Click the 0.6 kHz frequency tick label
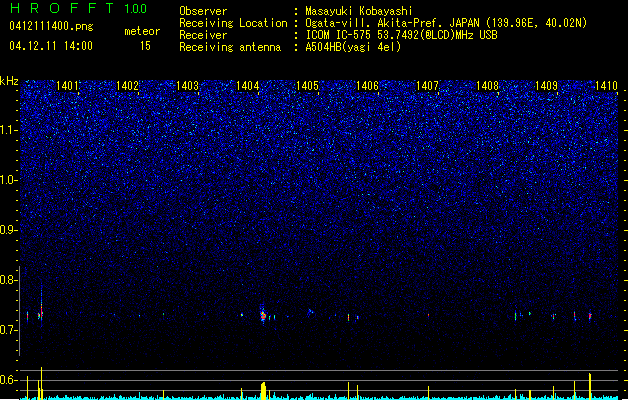Image resolution: width=629 pixels, height=400 pixels. click(8, 380)
